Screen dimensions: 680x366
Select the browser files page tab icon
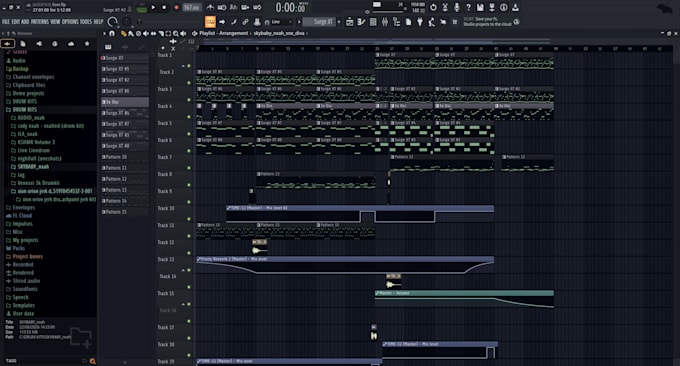[x=23, y=43]
